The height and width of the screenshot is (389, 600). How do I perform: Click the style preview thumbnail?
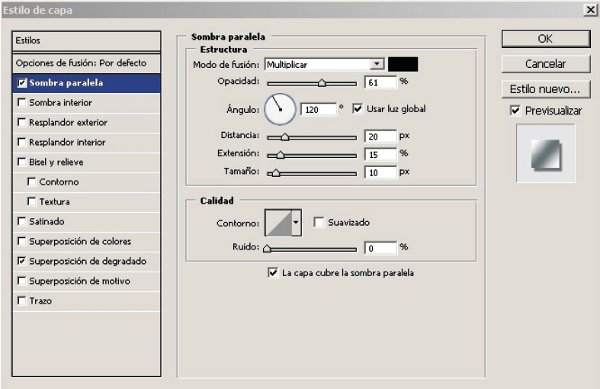[546, 153]
